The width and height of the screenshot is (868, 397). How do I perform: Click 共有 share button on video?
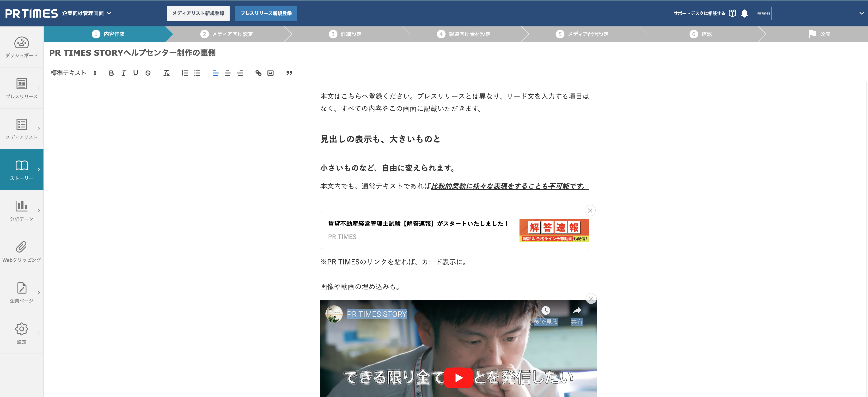click(x=576, y=316)
